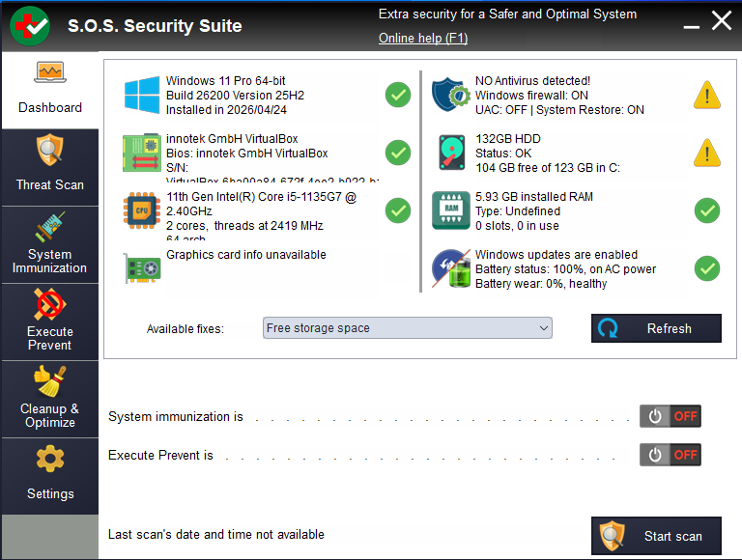
Task: Open the Cleanup & Optimize tab
Action: tap(49, 399)
